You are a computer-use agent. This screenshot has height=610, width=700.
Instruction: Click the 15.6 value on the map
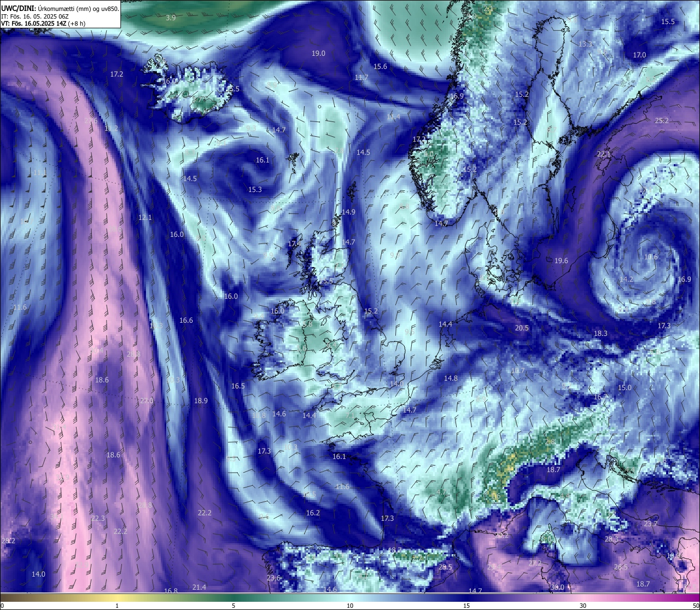(380, 67)
